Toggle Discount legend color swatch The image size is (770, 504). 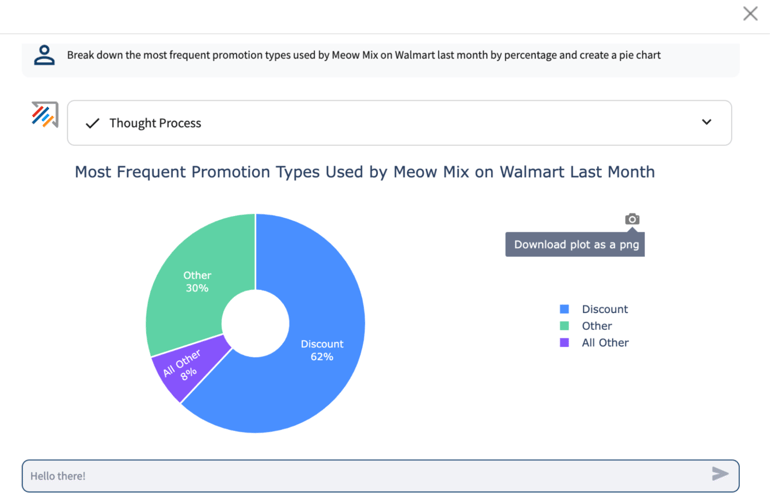(x=564, y=309)
